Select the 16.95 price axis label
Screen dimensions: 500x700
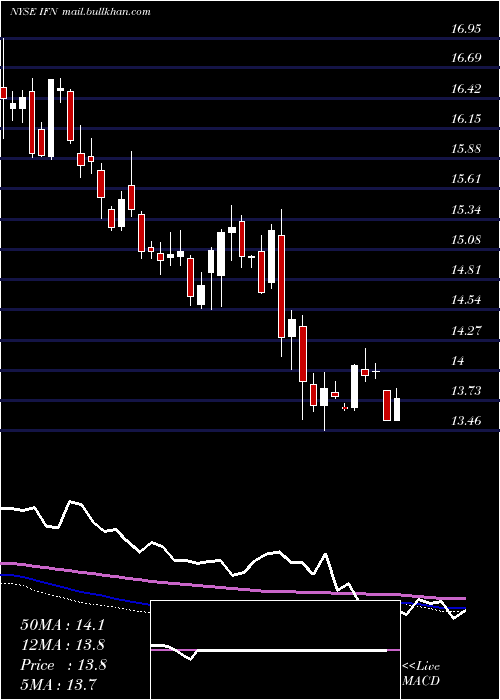[x=466, y=29]
